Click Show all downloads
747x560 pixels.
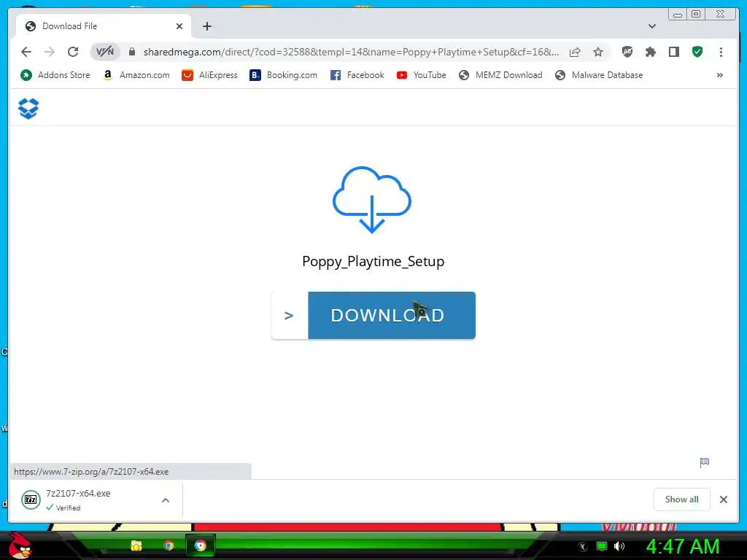click(682, 499)
